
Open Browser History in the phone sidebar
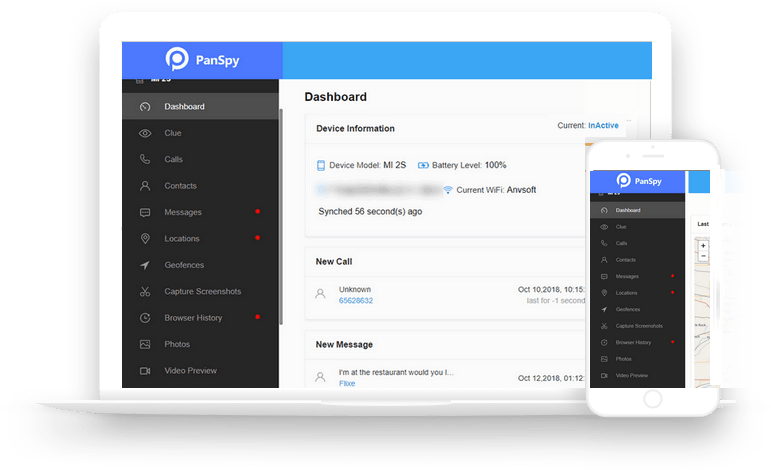(x=637, y=342)
